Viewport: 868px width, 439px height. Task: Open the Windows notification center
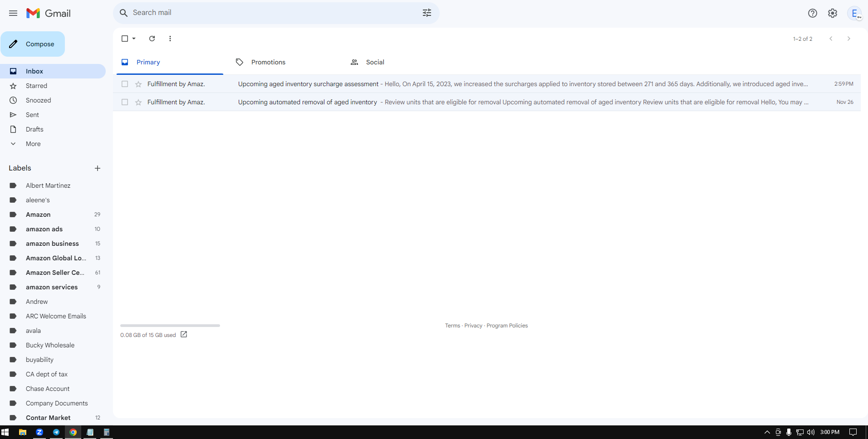853,432
